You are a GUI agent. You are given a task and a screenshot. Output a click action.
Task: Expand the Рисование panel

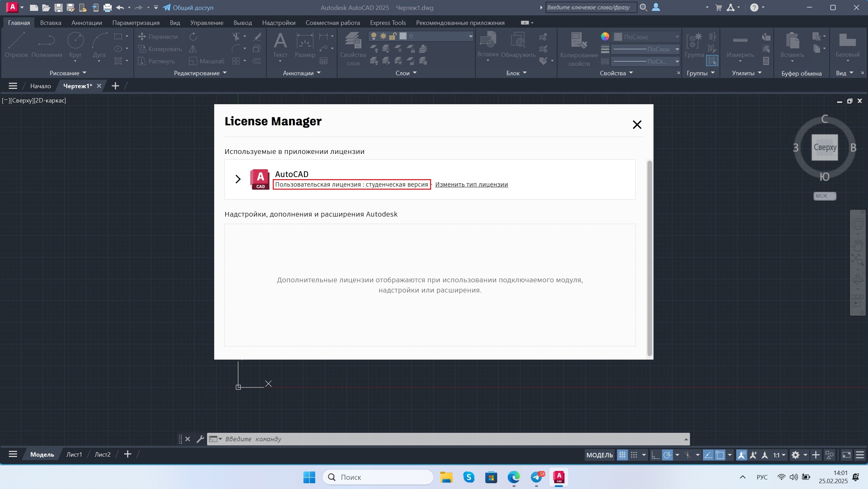tap(68, 73)
